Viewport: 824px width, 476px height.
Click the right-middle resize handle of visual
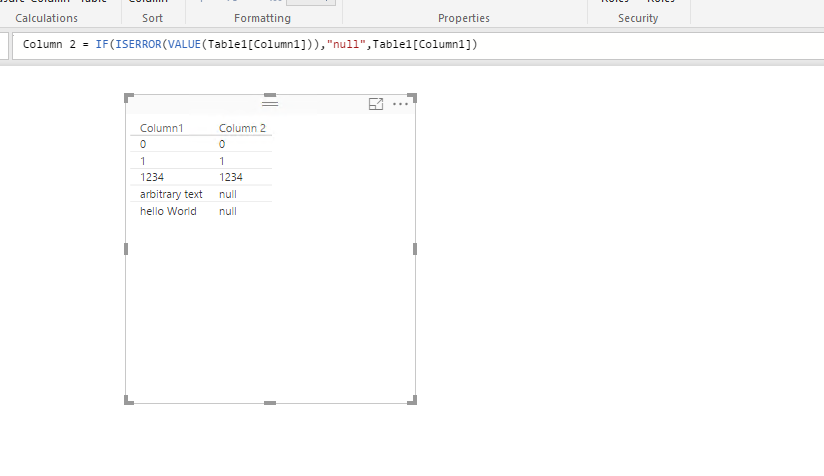tap(415, 249)
